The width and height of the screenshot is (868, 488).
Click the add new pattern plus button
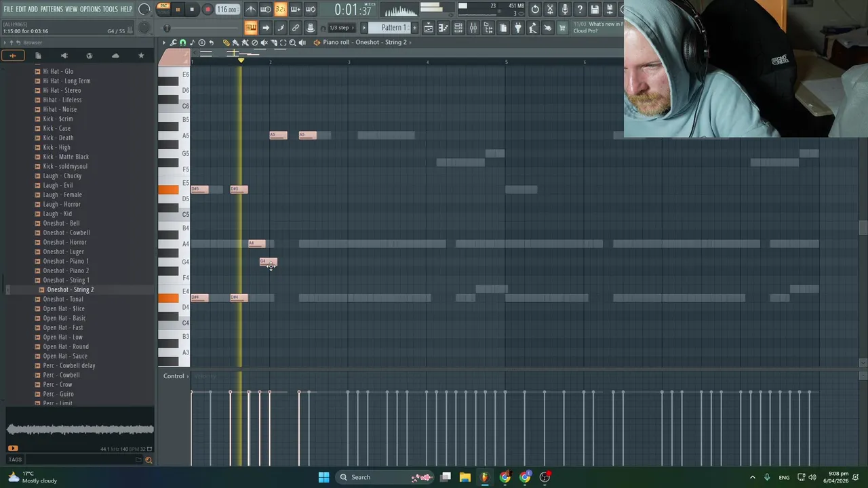tap(415, 28)
